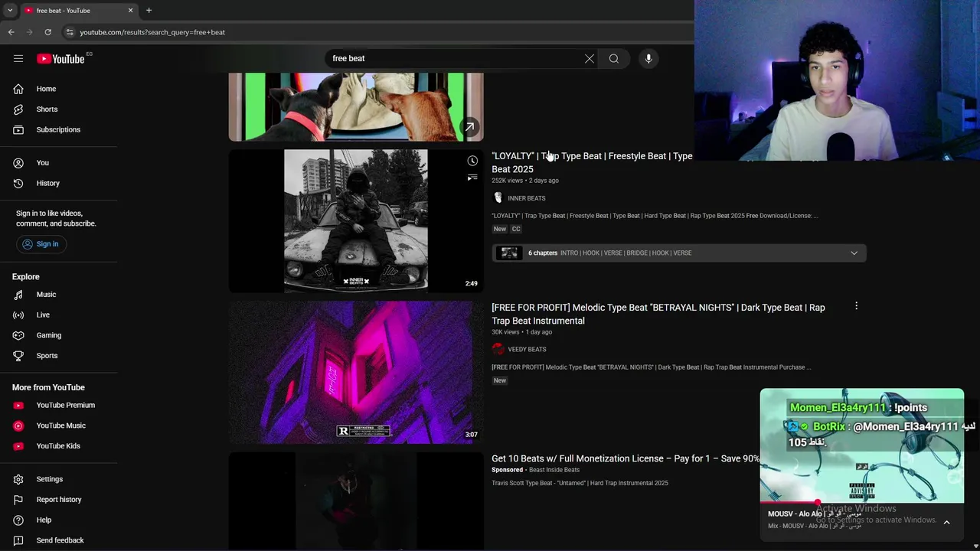Start voice search with microphone

[x=648, y=58]
